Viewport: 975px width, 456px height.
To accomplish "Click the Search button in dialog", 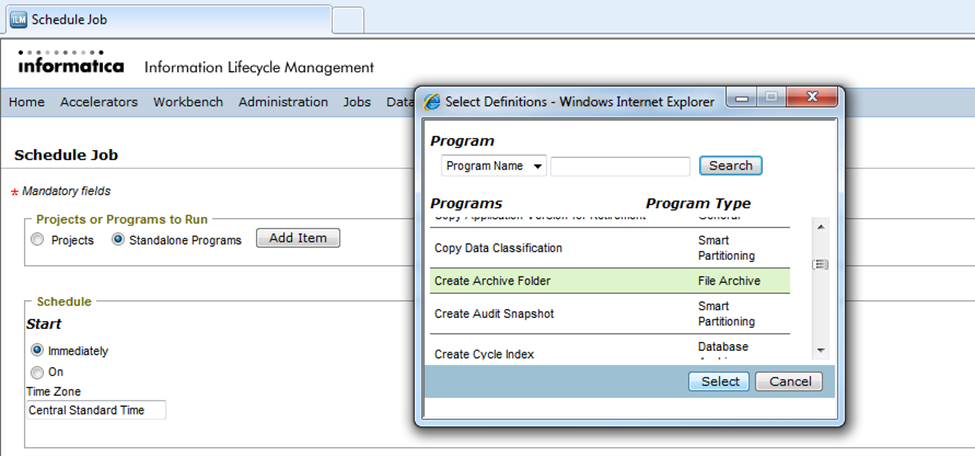I will point(731,165).
